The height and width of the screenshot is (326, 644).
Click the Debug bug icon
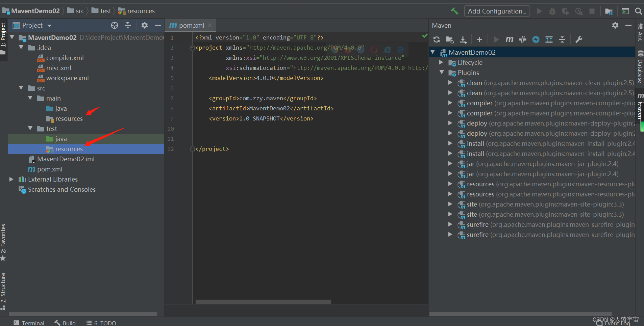[552, 11]
